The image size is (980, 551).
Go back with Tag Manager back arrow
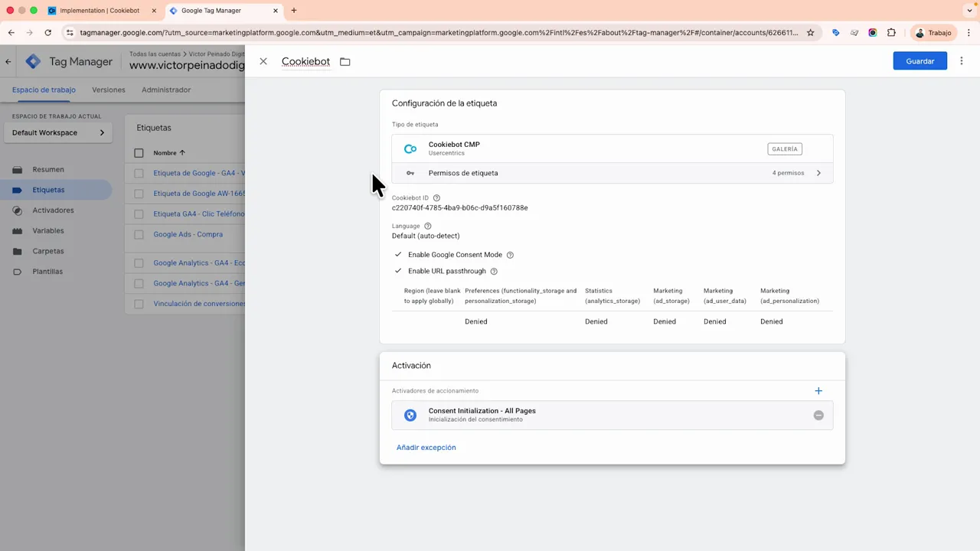click(8, 62)
